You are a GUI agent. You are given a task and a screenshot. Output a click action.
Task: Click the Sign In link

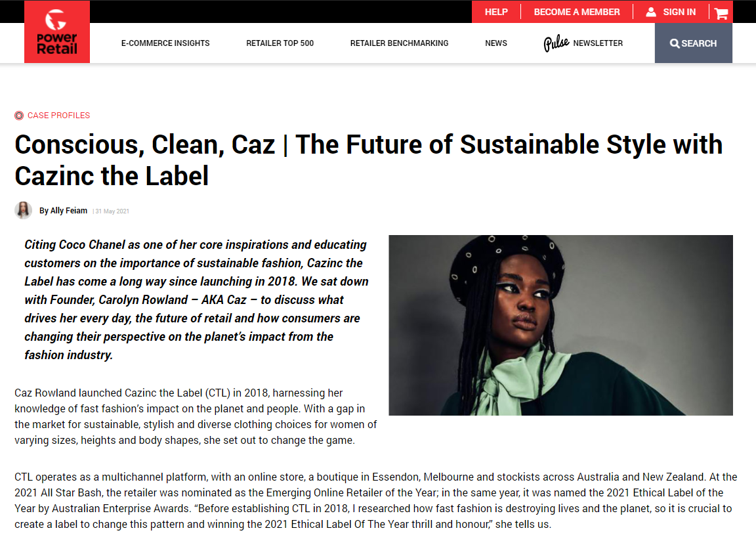pos(679,12)
